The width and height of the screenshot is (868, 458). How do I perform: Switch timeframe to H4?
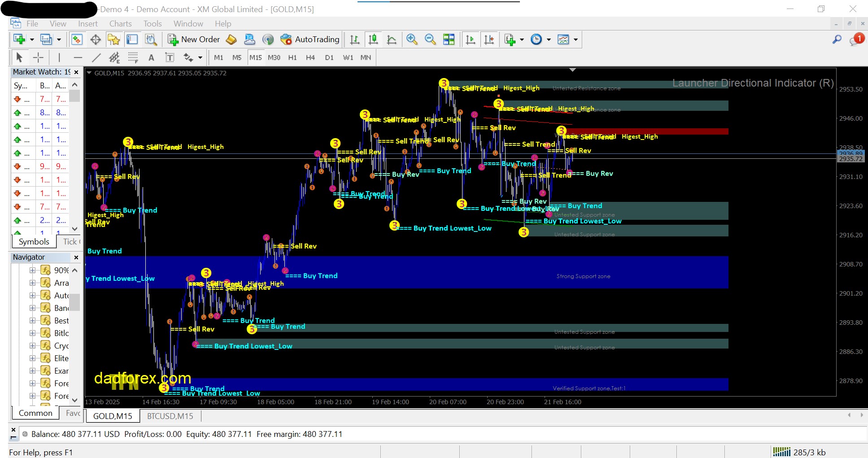310,57
